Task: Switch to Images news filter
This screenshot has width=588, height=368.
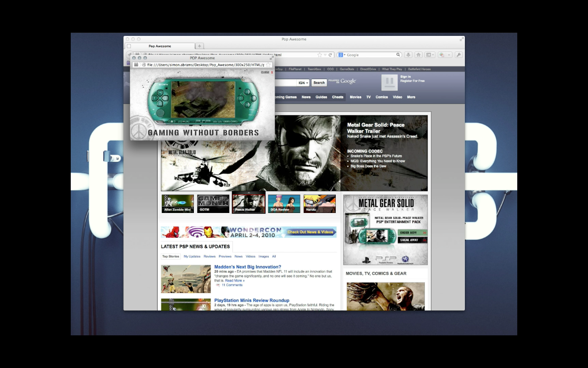Action: coord(264,256)
